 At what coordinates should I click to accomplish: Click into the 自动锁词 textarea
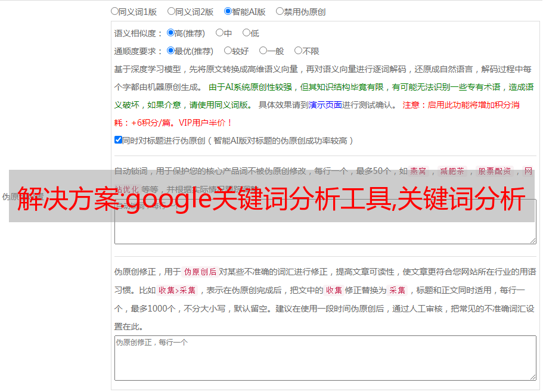click(x=325, y=222)
